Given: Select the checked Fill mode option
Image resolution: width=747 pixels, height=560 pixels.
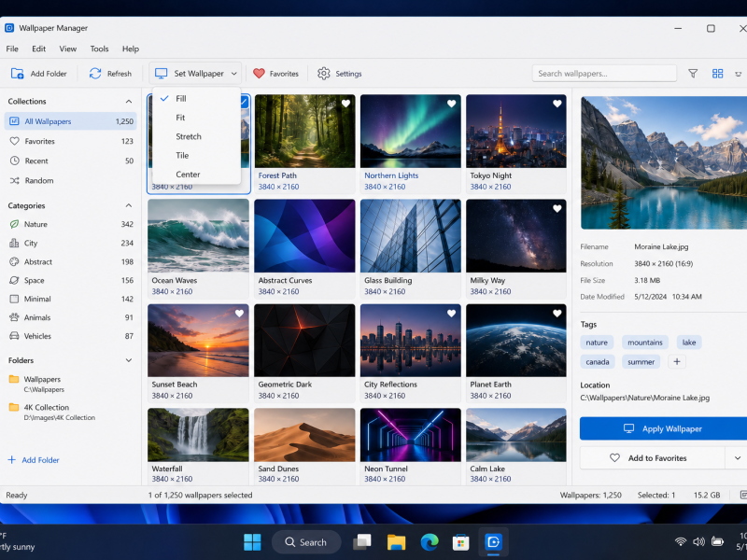Looking at the screenshot, I should (x=196, y=98).
